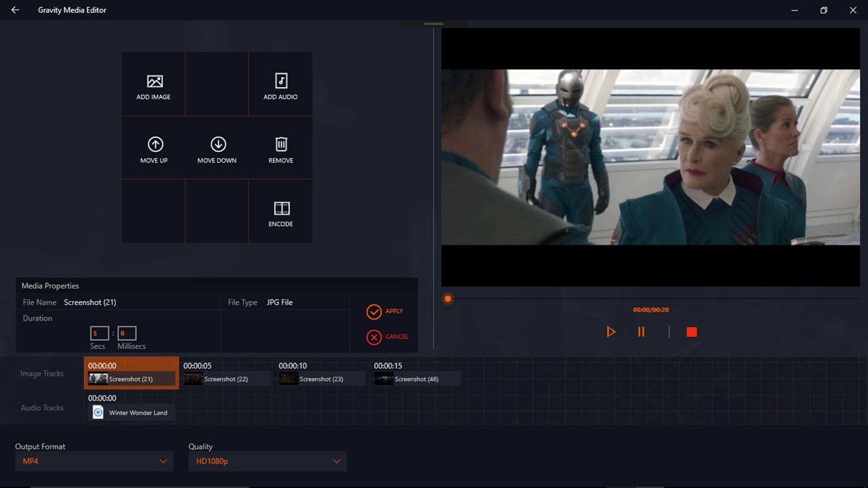Select the Screenshot (22) image clip
This screenshot has width=868, height=488.
pos(227,379)
